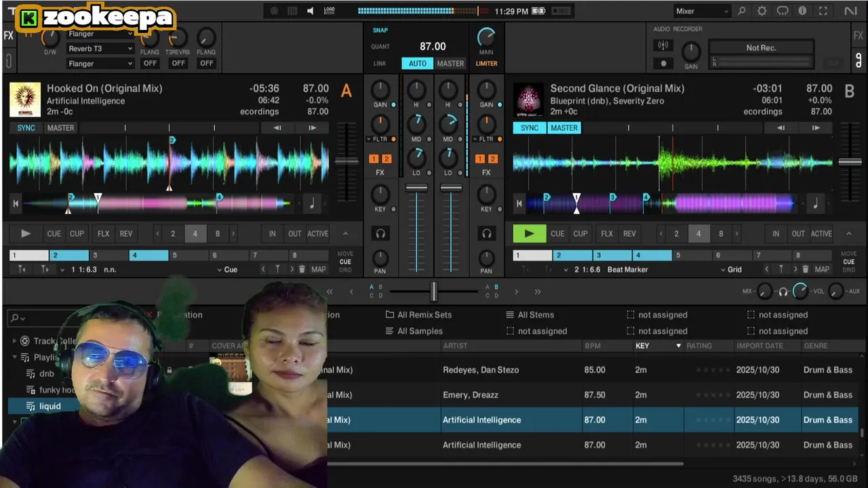868x488 pixels.
Task: Toggle QUANT mode in master panel
Action: click(x=380, y=47)
